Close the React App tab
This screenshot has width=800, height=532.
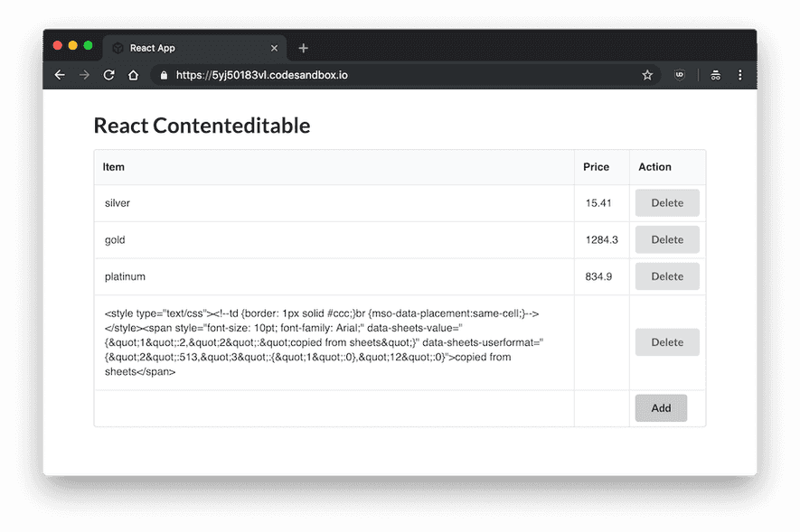[274, 48]
